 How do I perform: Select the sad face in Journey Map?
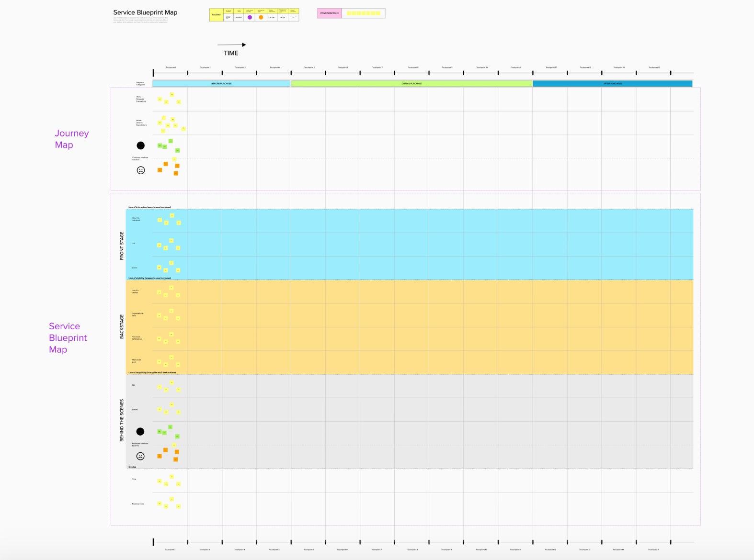(x=141, y=170)
